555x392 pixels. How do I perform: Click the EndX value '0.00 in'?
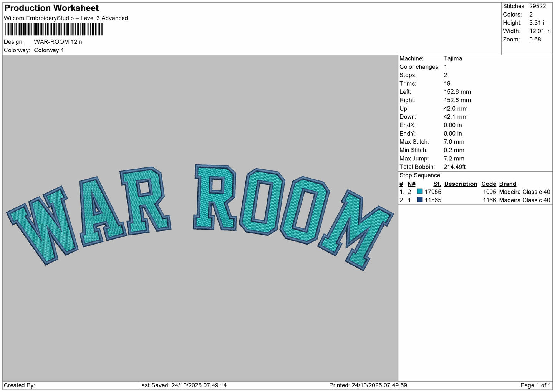tap(453, 126)
